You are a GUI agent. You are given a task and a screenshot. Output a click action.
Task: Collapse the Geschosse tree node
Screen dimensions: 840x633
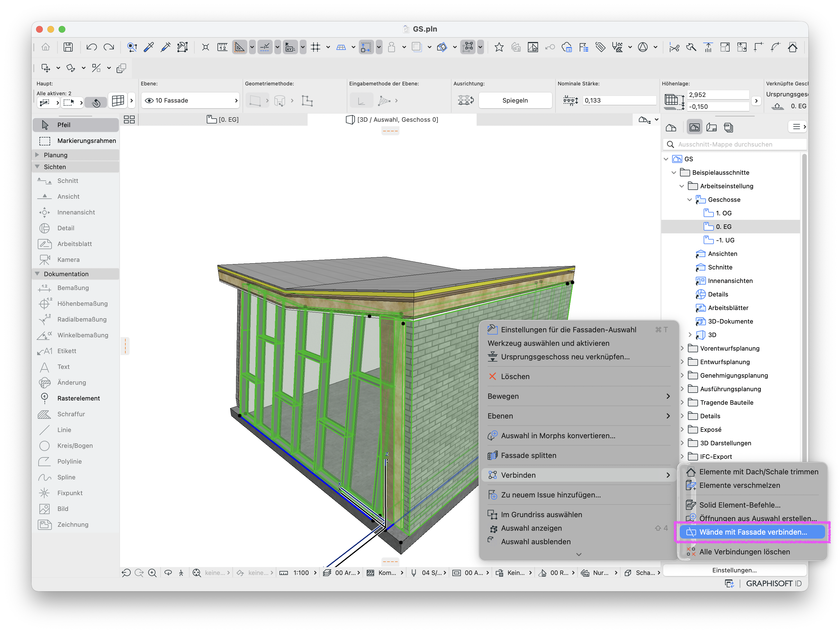(x=690, y=200)
